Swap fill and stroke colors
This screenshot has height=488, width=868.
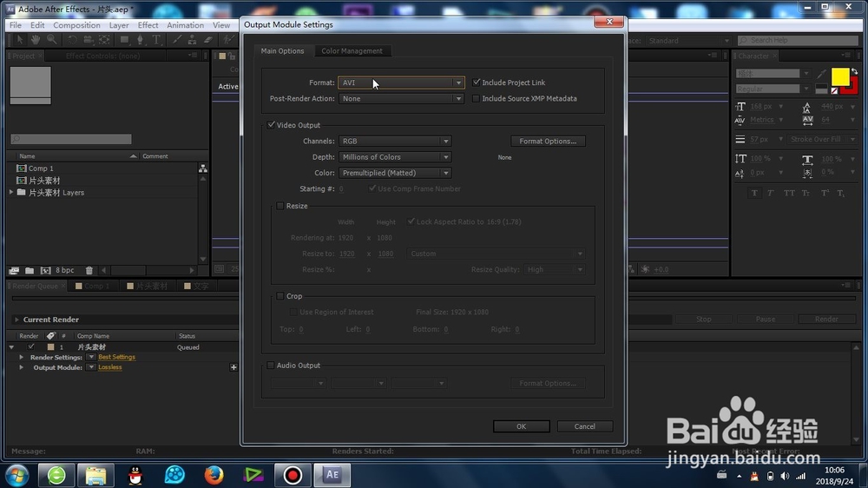click(x=854, y=71)
